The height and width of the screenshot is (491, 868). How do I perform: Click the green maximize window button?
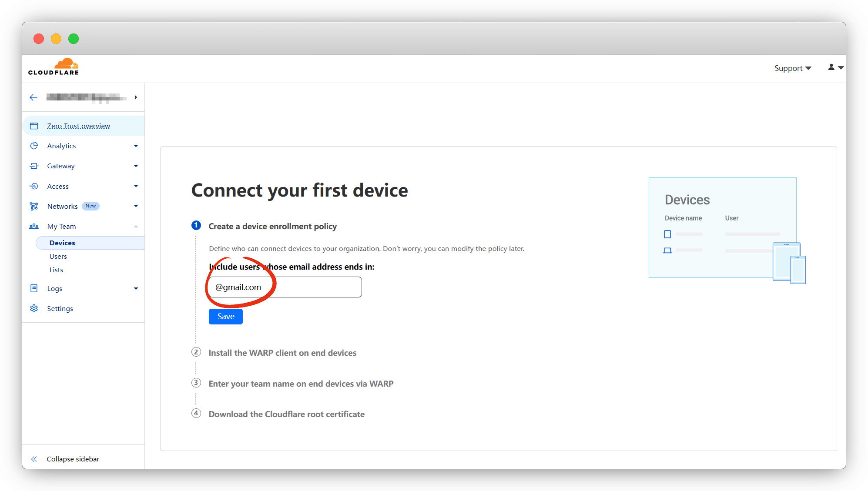[x=74, y=39]
